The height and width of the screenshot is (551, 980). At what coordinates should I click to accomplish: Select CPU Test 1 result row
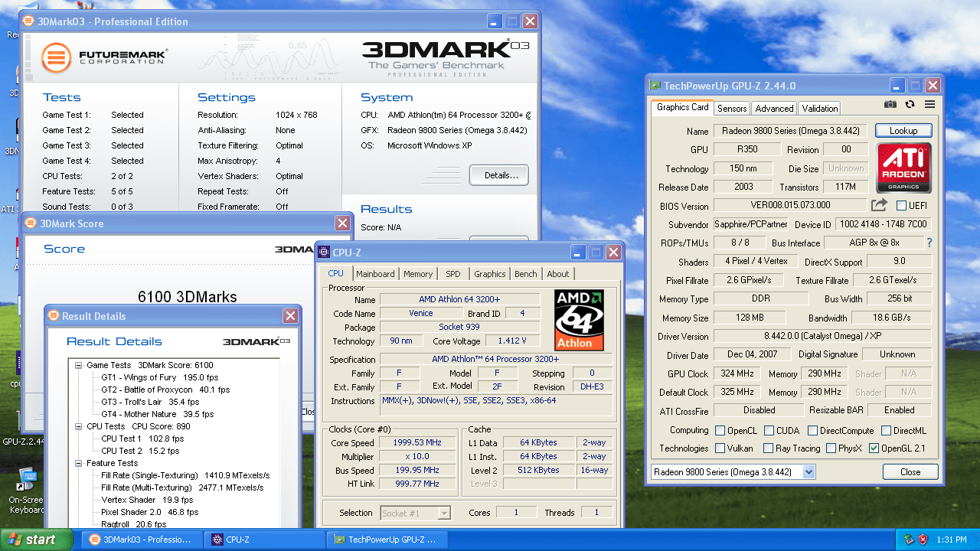pos(142,439)
